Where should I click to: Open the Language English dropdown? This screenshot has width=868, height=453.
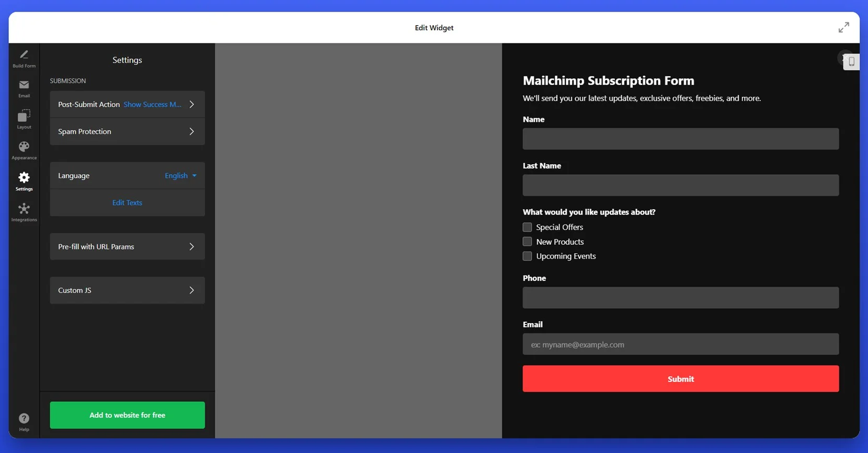tap(180, 176)
